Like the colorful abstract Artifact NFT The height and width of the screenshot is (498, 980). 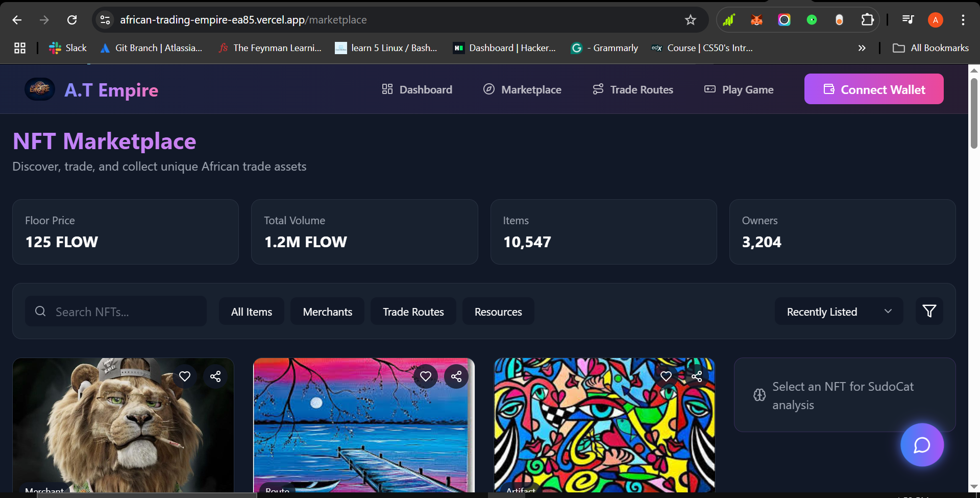(x=666, y=376)
